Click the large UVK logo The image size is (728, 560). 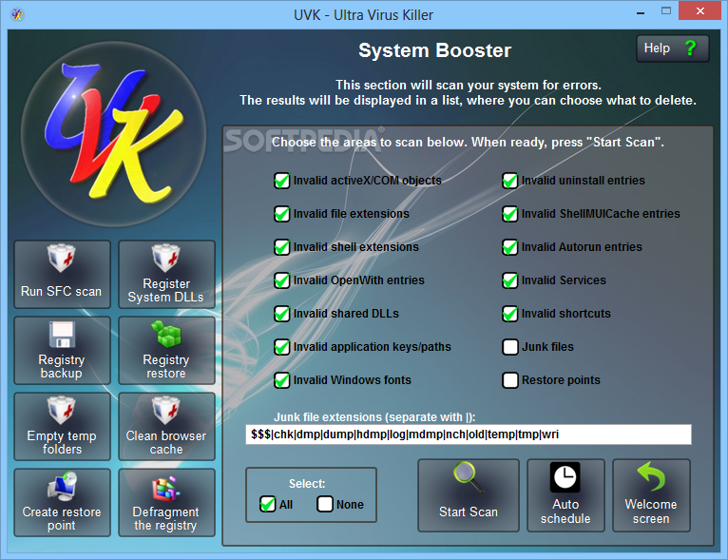pos(114,134)
